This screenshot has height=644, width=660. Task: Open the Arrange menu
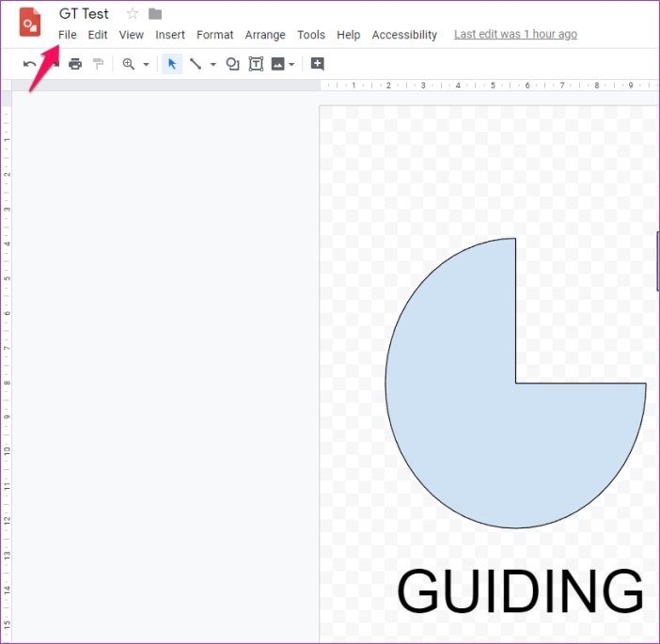coord(265,35)
